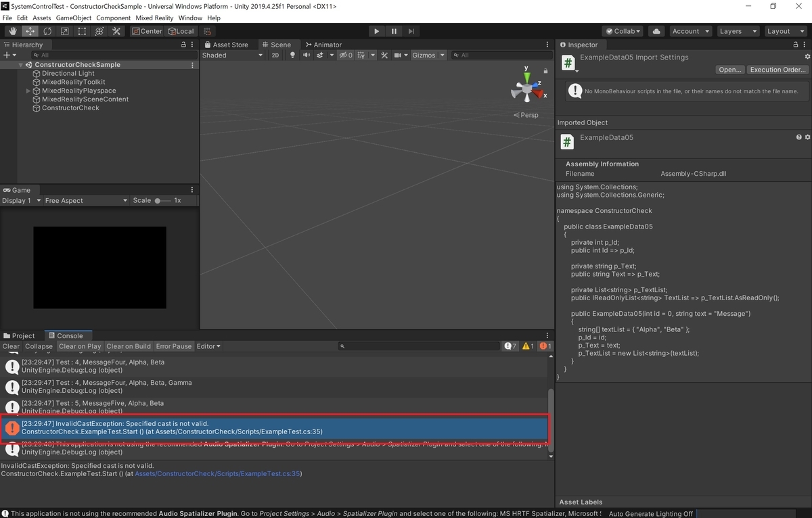Open Inspector import settings gear
This screenshot has height=518, width=812.
tap(807, 57)
